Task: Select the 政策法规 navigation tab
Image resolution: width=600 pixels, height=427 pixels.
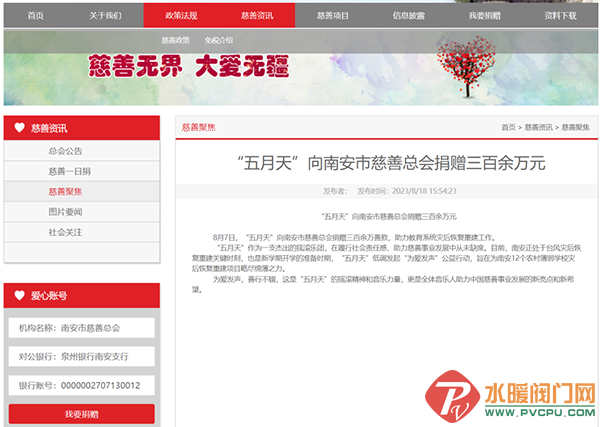Action: (181, 16)
